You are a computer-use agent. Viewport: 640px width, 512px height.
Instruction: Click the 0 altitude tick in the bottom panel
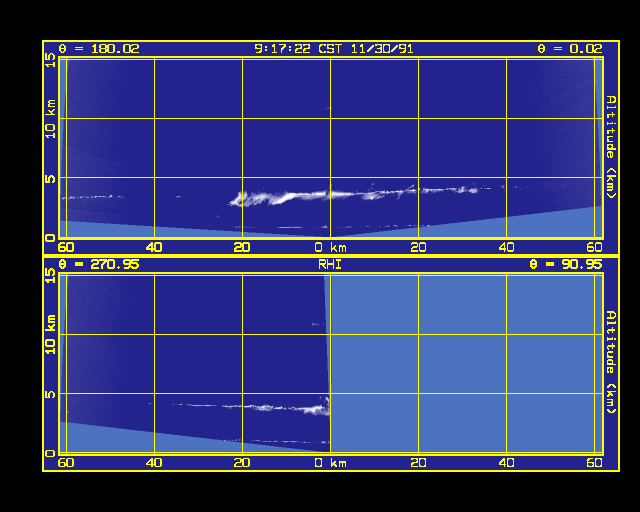tap(50, 453)
